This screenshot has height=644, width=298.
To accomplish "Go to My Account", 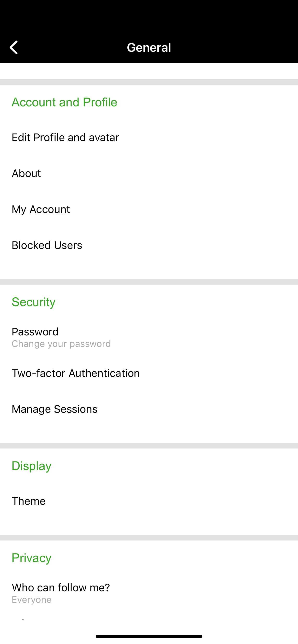I will 149,209.
